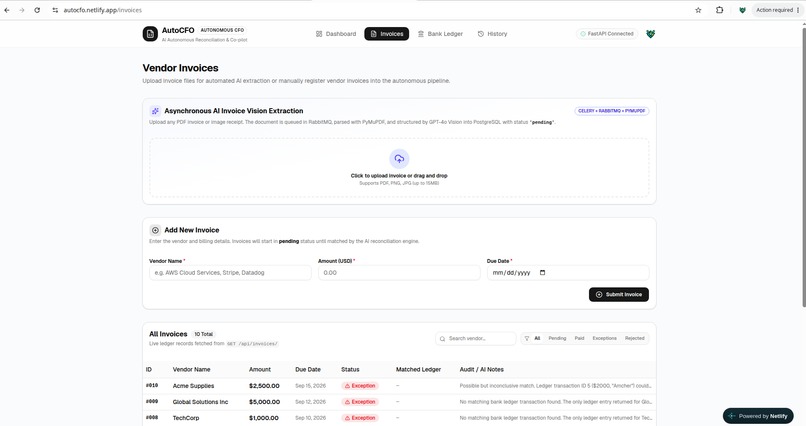This screenshot has height=426, width=806.
Task: Filter invoices by Pending
Action: point(557,339)
